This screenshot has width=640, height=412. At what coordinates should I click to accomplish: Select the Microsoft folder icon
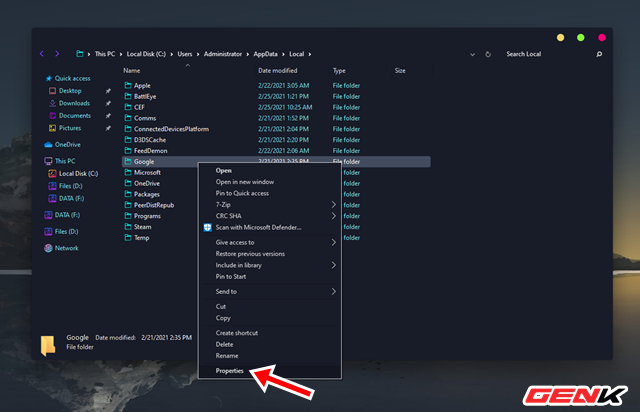pos(128,172)
